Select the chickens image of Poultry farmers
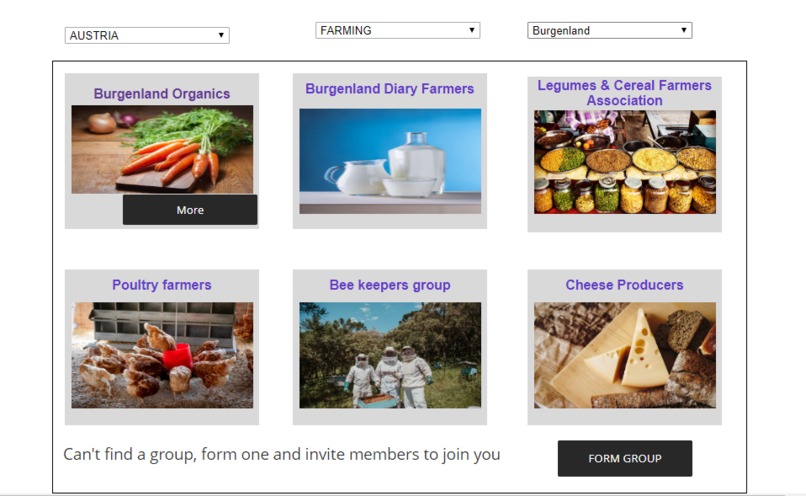806x496 pixels. click(x=162, y=355)
